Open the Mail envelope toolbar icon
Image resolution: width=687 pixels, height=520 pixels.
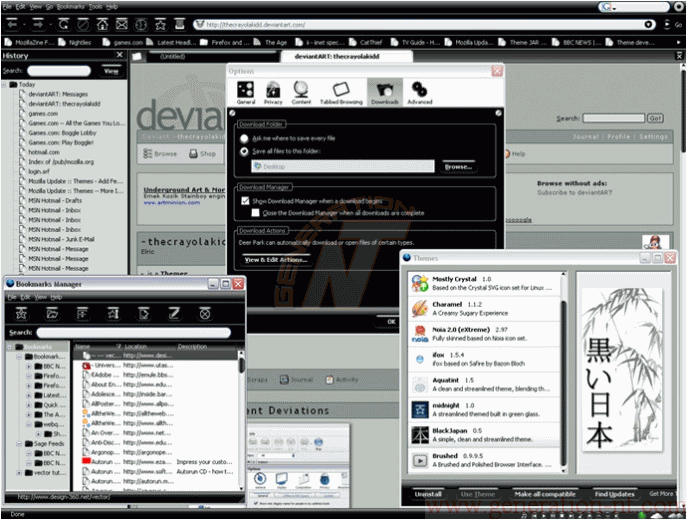click(x=122, y=24)
